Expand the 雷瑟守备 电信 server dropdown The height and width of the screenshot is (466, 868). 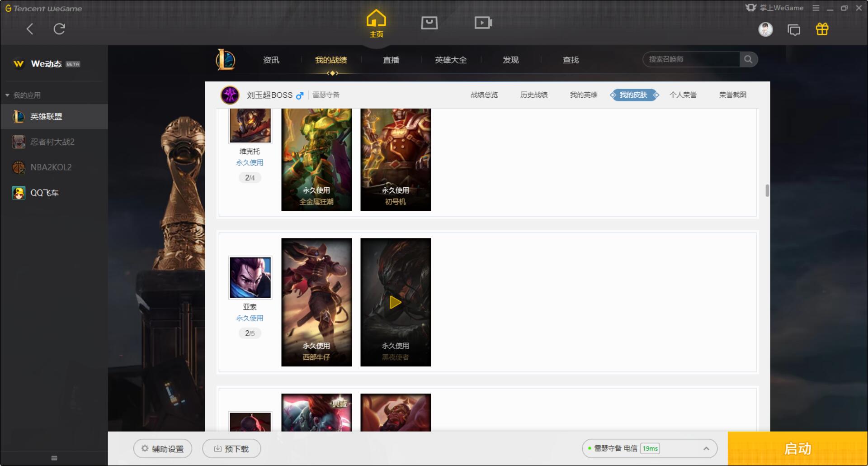650,448
